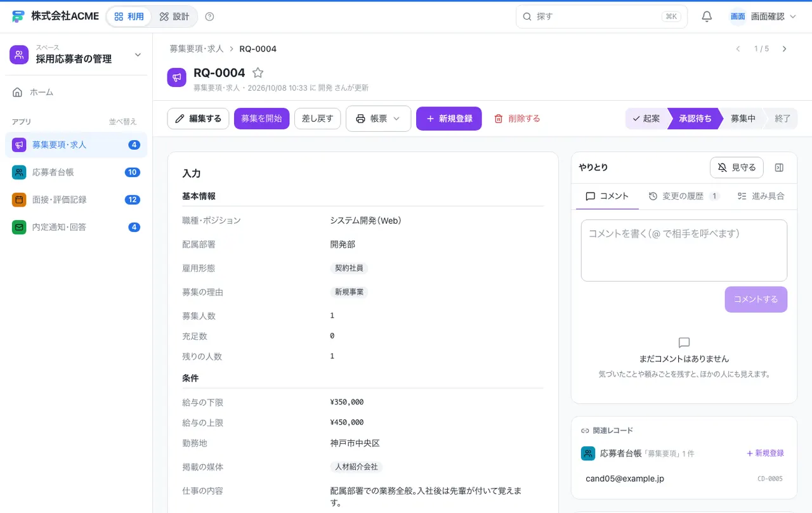This screenshot has height=513, width=812.
Task: Click the 関連レコード link icon
Action: coord(585,431)
